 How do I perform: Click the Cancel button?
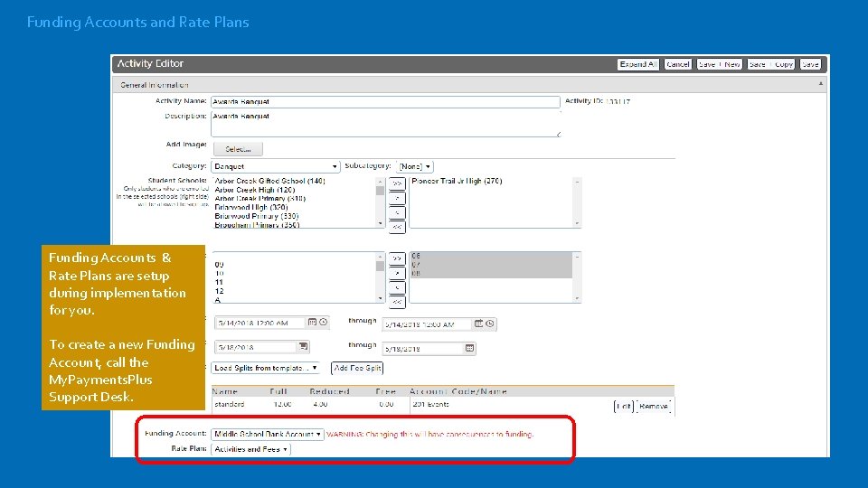pyautogui.click(x=677, y=64)
